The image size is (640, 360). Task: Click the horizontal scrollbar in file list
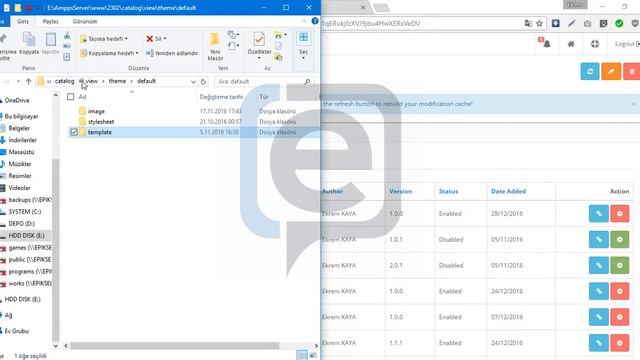pos(174,346)
